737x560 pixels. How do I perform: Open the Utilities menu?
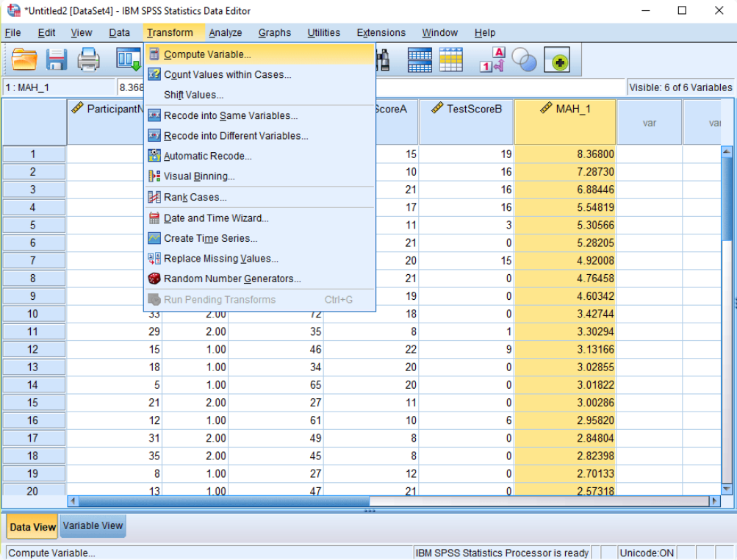click(324, 32)
